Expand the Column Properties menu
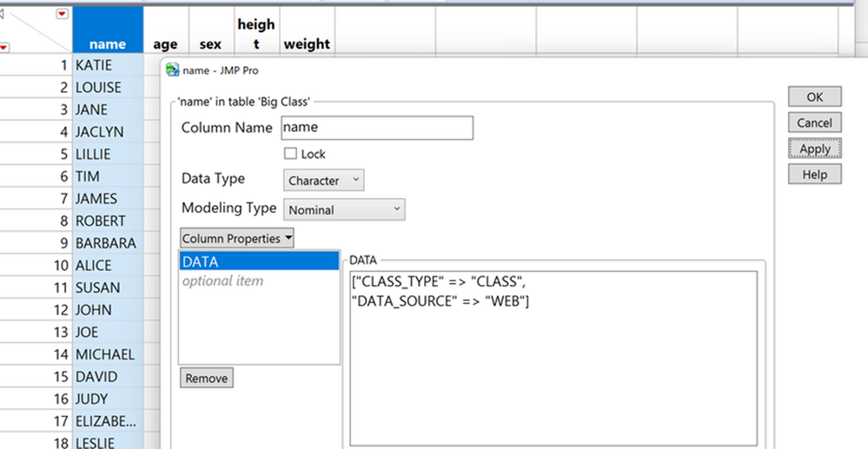Viewport: 868px width, 449px height. pyautogui.click(x=237, y=238)
